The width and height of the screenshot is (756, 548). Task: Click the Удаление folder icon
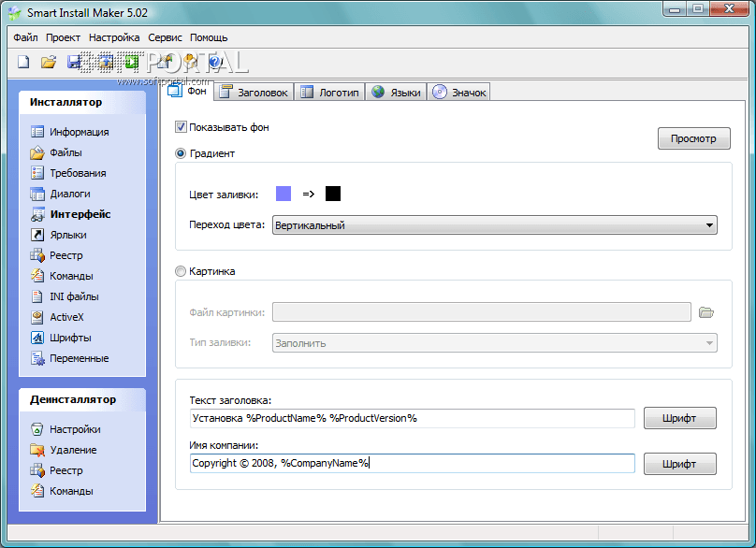(x=37, y=450)
